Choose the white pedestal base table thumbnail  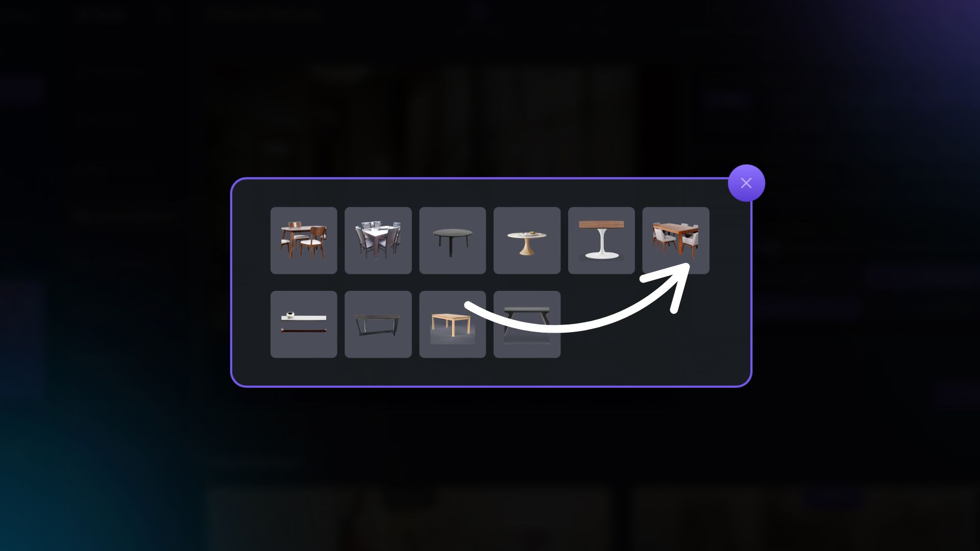[x=601, y=240]
